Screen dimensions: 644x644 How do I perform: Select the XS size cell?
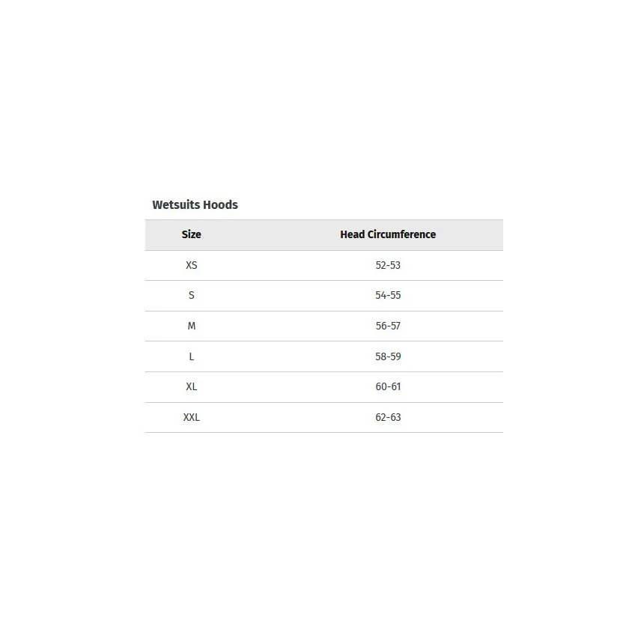click(x=192, y=265)
